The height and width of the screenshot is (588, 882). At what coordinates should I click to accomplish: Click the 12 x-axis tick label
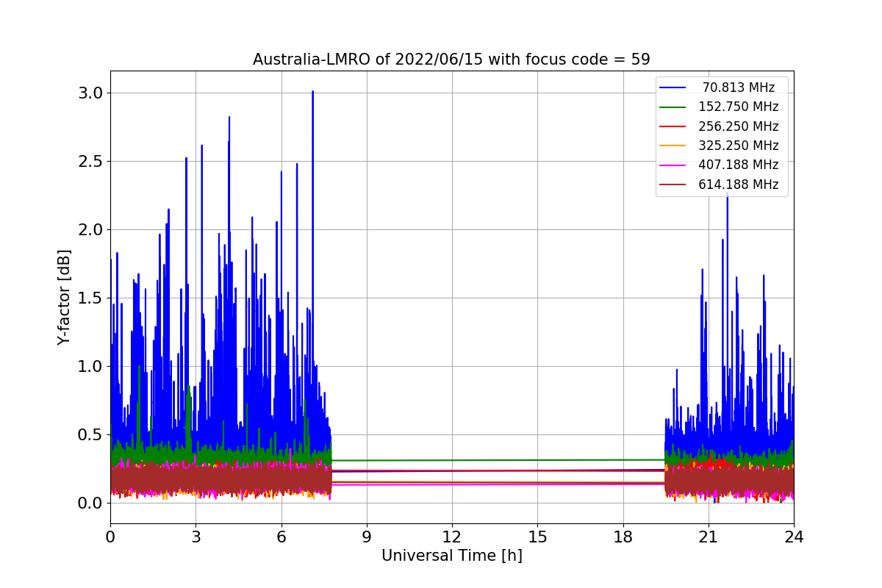[x=452, y=537]
